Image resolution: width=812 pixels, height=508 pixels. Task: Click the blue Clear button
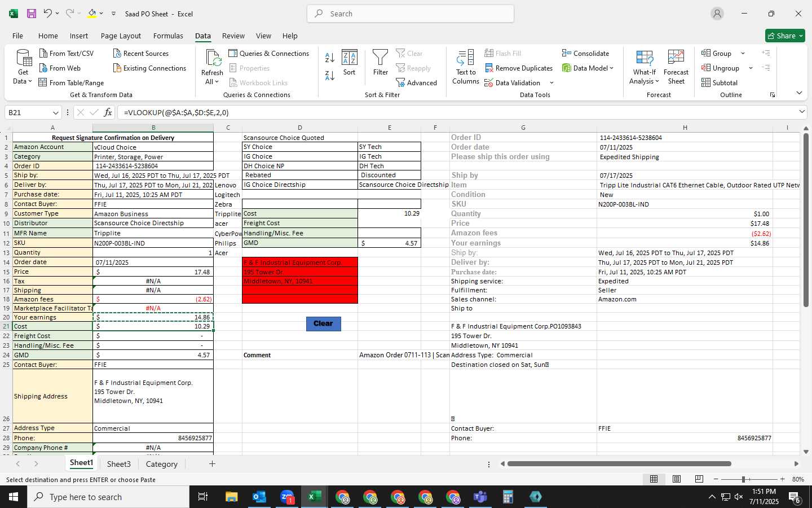coord(323,323)
